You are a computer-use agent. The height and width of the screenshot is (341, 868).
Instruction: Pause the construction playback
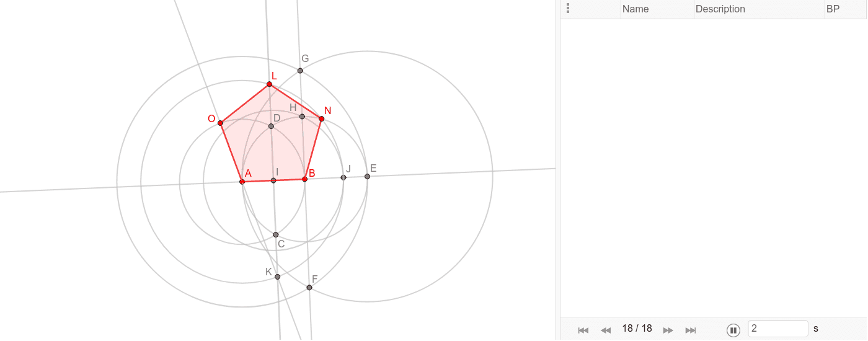click(733, 330)
